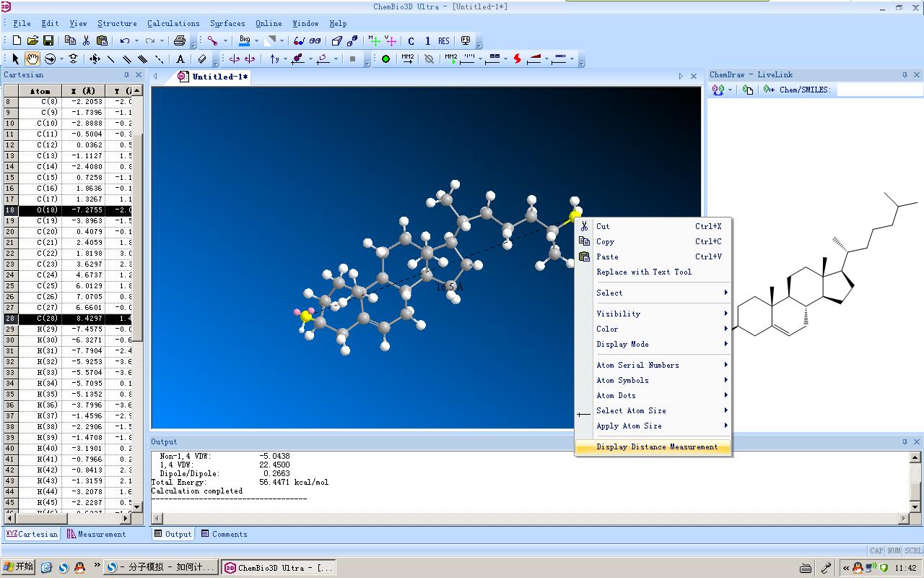Open a file using the folder icon
This screenshot has height=578, width=924.
tap(32, 41)
